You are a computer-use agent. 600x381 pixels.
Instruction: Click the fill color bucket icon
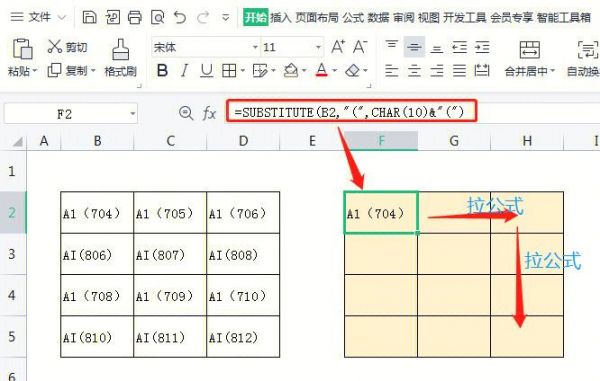[290, 70]
